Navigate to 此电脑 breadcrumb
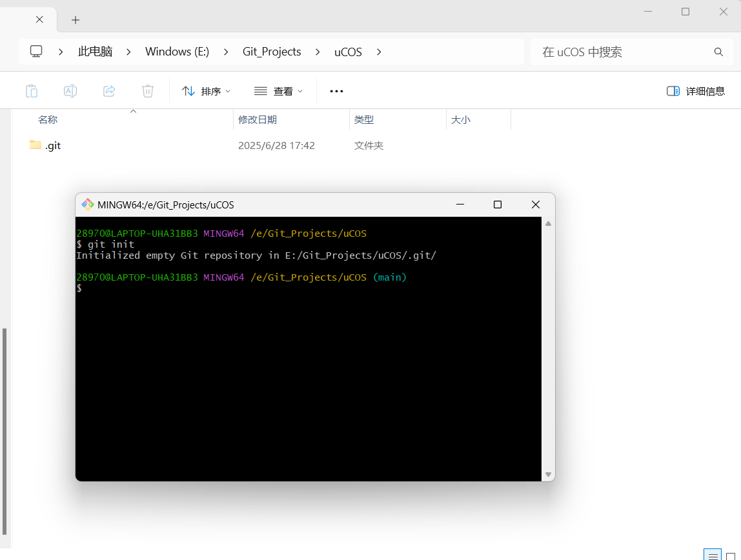The width and height of the screenshot is (741, 560). tap(95, 52)
